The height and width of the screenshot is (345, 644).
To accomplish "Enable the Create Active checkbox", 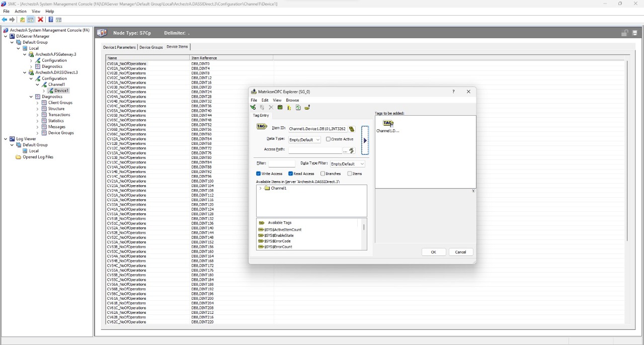I will click(328, 139).
